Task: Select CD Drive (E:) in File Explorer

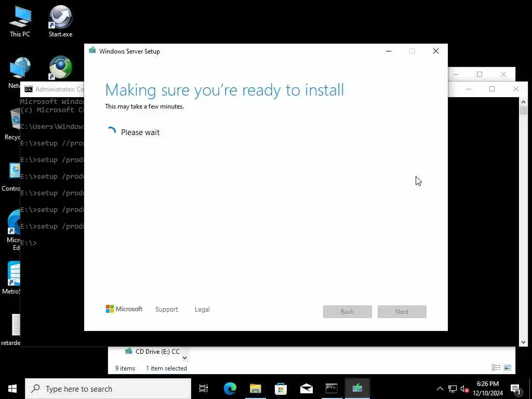Action: click(152, 352)
